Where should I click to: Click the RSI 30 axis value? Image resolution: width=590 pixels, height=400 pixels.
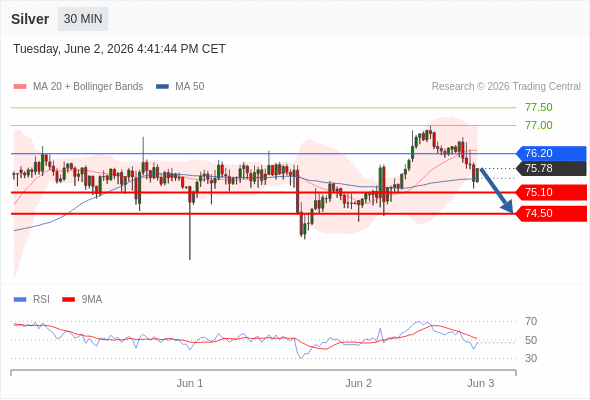pyautogui.click(x=531, y=358)
